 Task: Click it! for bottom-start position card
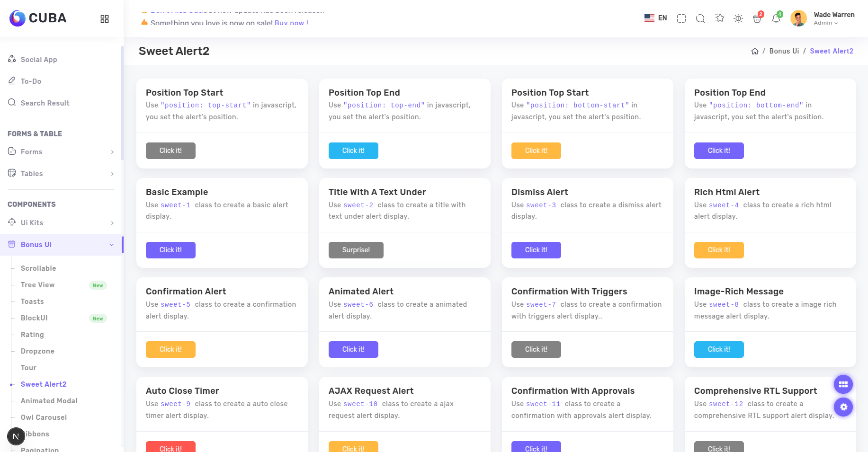536,151
